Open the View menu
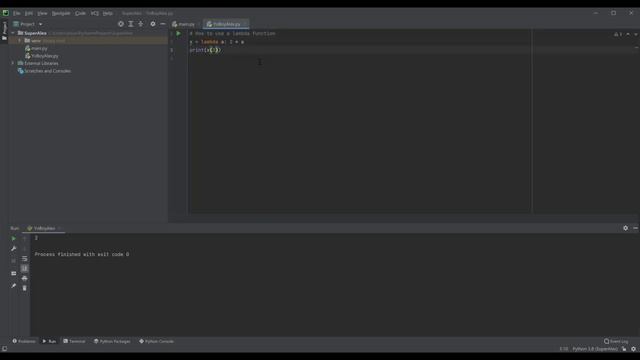The image size is (640, 360). click(42, 13)
